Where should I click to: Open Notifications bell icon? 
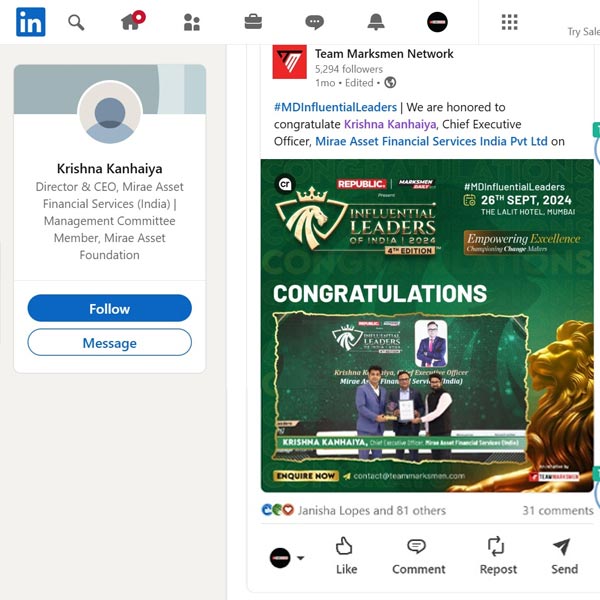(376, 22)
